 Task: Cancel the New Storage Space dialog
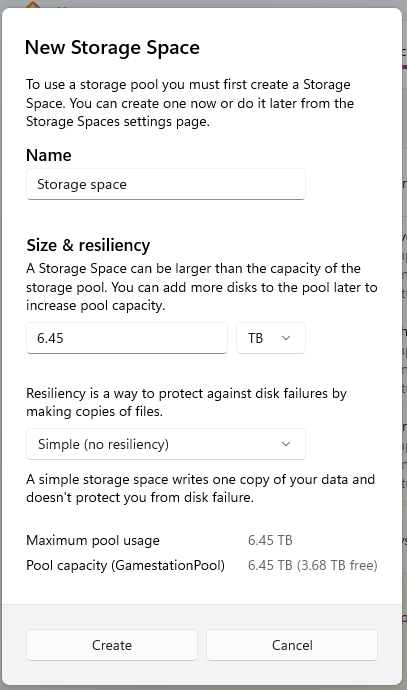click(x=292, y=645)
